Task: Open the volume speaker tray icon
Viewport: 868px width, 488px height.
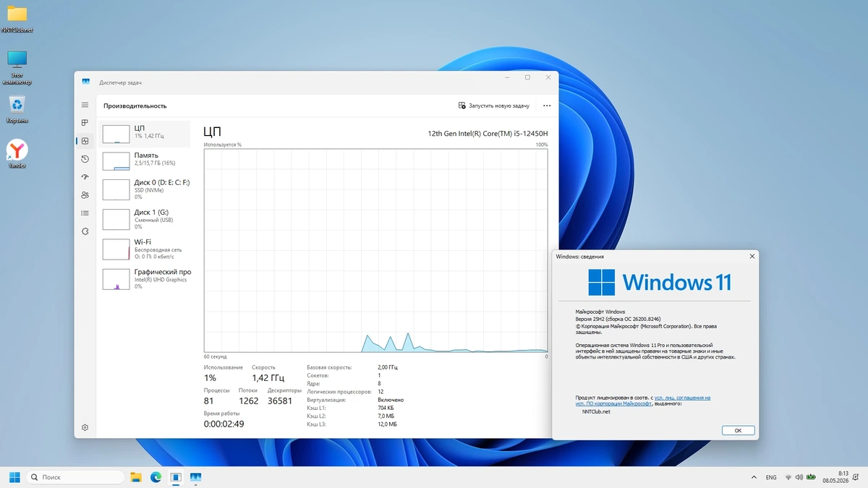Action: (x=799, y=477)
